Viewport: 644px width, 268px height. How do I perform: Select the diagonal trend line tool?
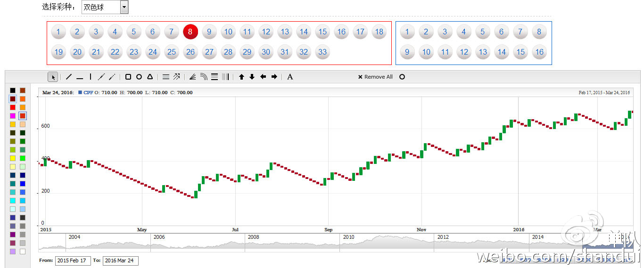pos(69,77)
